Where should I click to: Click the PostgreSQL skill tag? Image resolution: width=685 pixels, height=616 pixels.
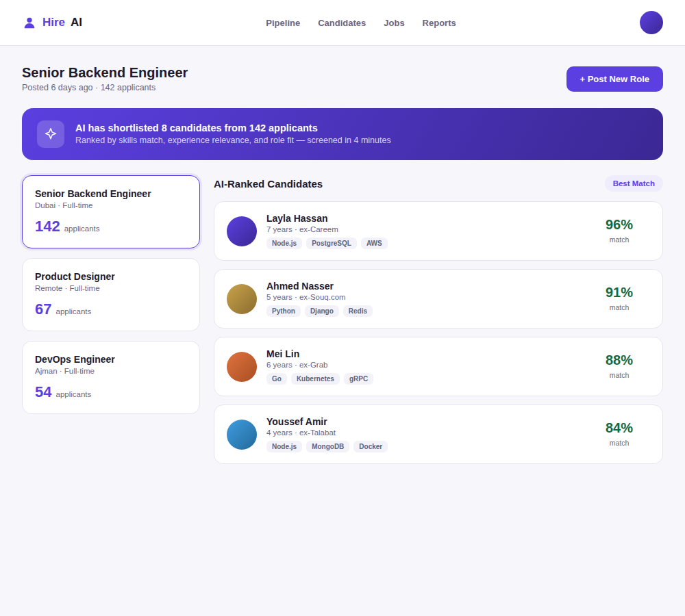(x=331, y=243)
